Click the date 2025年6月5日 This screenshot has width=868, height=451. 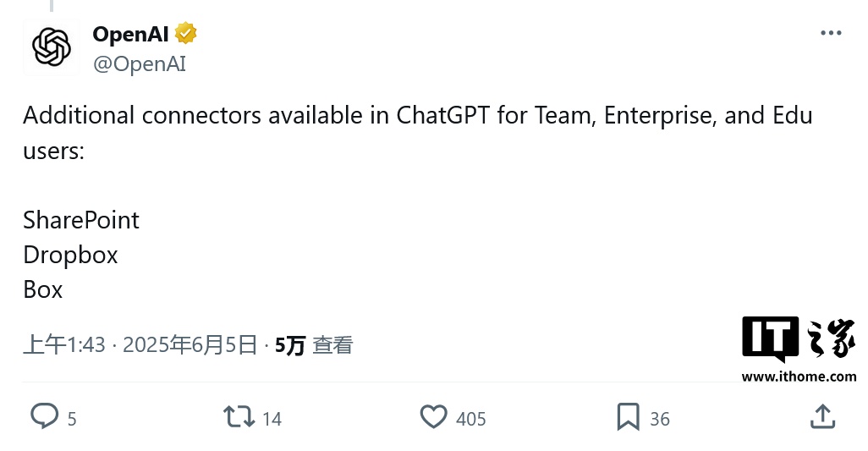coord(190,345)
